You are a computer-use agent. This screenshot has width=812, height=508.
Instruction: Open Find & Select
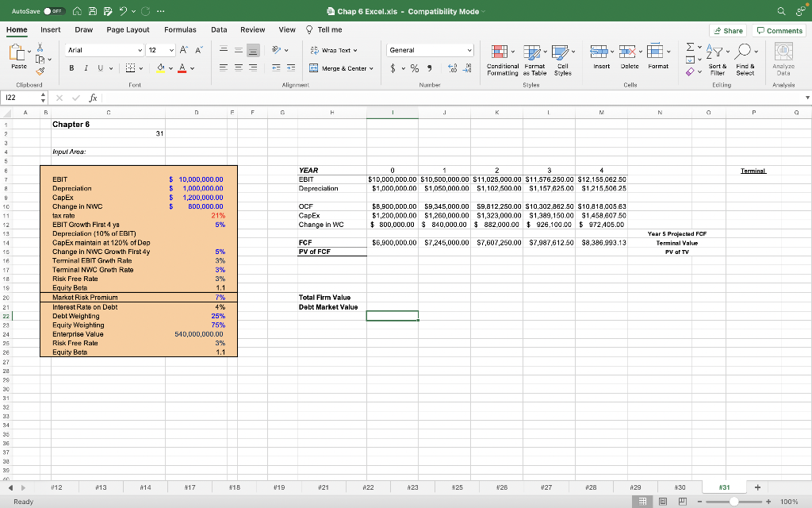tap(745, 60)
